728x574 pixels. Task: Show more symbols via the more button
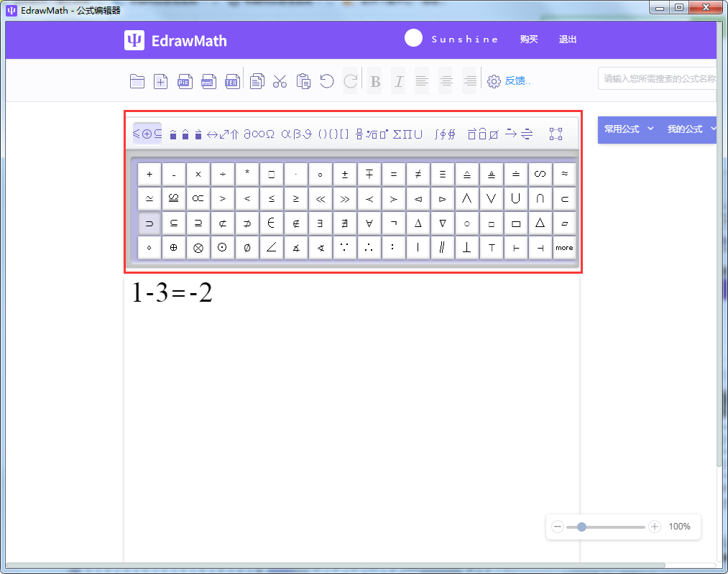click(565, 248)
